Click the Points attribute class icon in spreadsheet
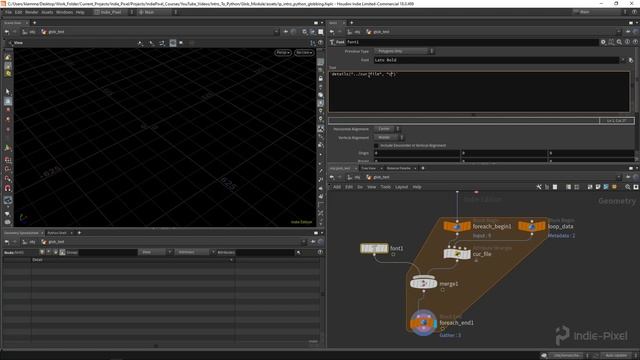The height and width of the screenshot is (360, 640). (x=42, y=252)
